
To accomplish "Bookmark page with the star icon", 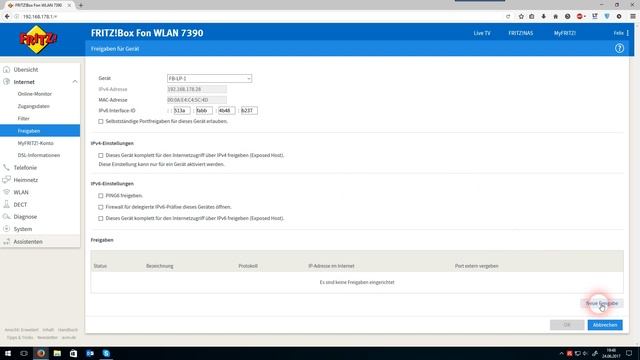I will pos(521,16).
